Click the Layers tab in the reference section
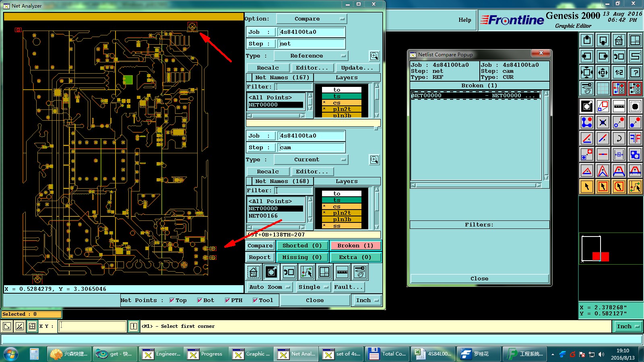Image resolution: width=644 pixels, height=362 pixels. click(347, 78)
